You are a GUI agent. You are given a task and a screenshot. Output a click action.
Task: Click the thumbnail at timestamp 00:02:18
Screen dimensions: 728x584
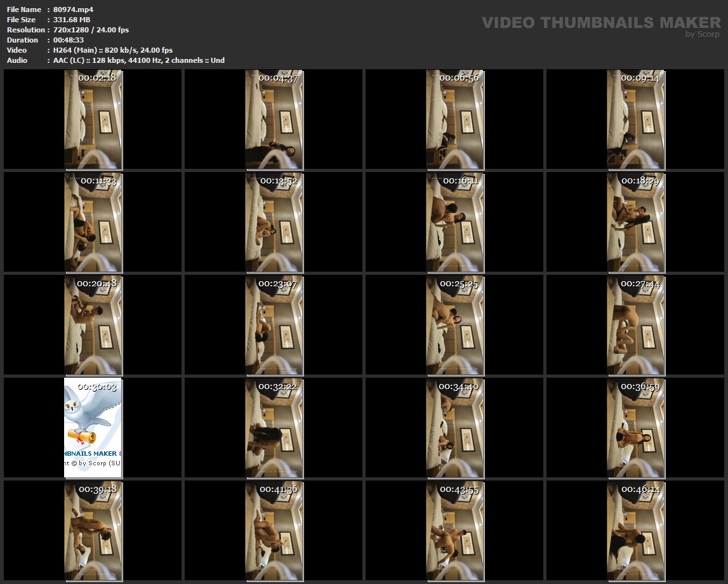tap(93, 119)
